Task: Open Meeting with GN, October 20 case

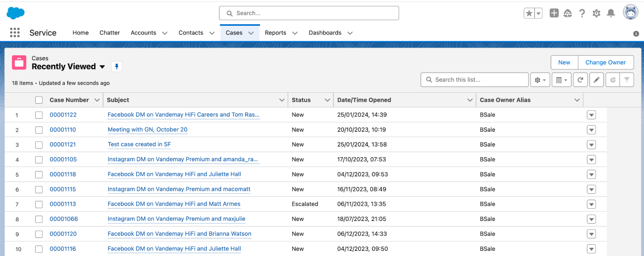Action: point(148,129)
